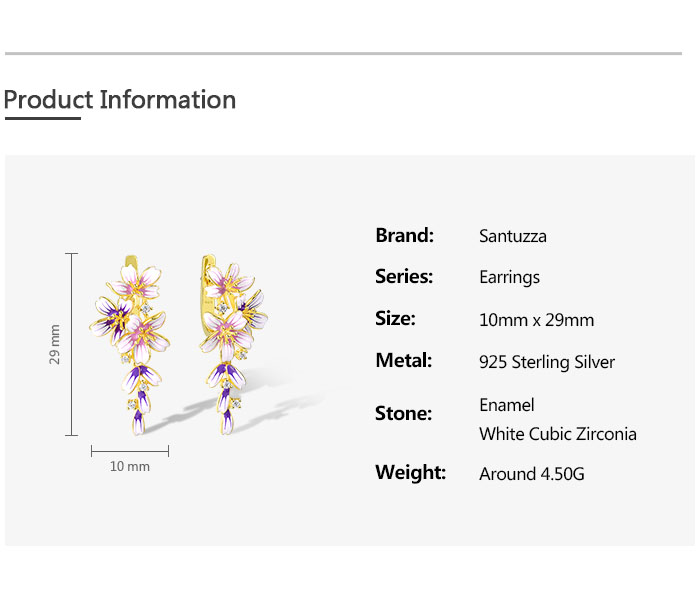Click the horizontal width measurement line
The height and width of the screenshot is (596, 700).
pos(130,451)
